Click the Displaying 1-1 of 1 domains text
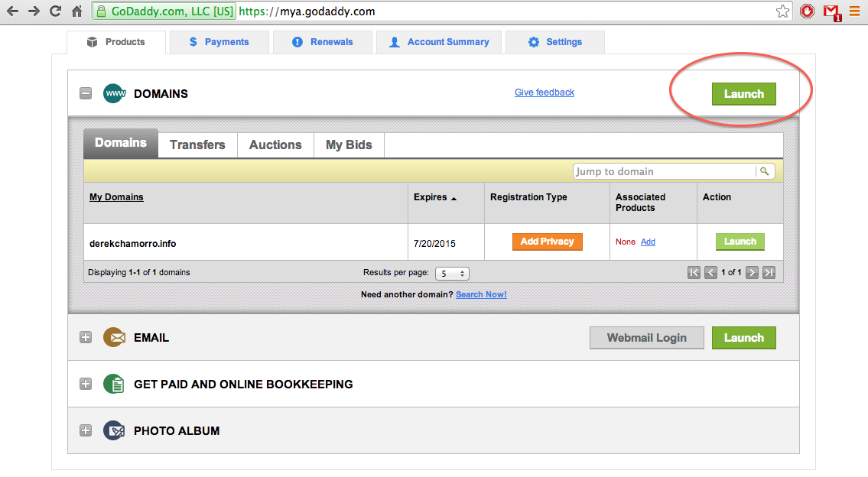Image resolution: width=868 pixels, height=477 pixels. pyautogui.click(x=139, y=272)
